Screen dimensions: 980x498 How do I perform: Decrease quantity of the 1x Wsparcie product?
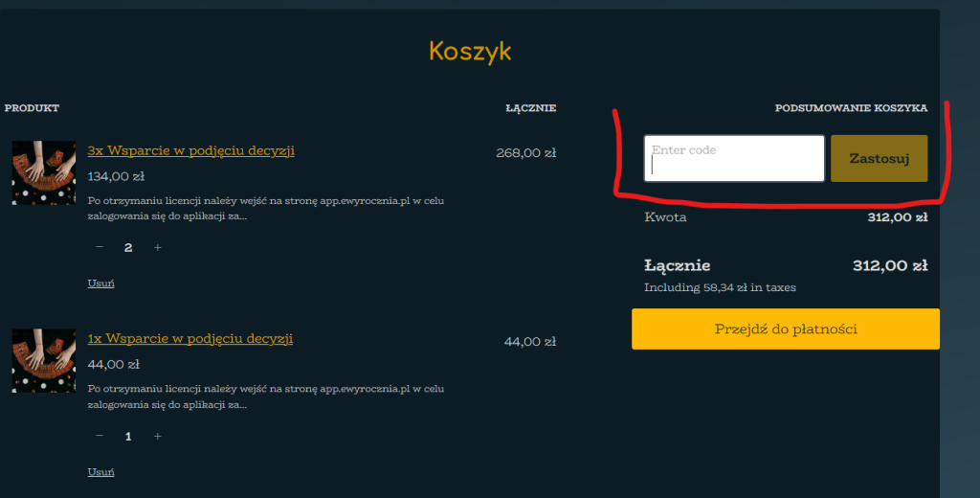coord(100,436)
